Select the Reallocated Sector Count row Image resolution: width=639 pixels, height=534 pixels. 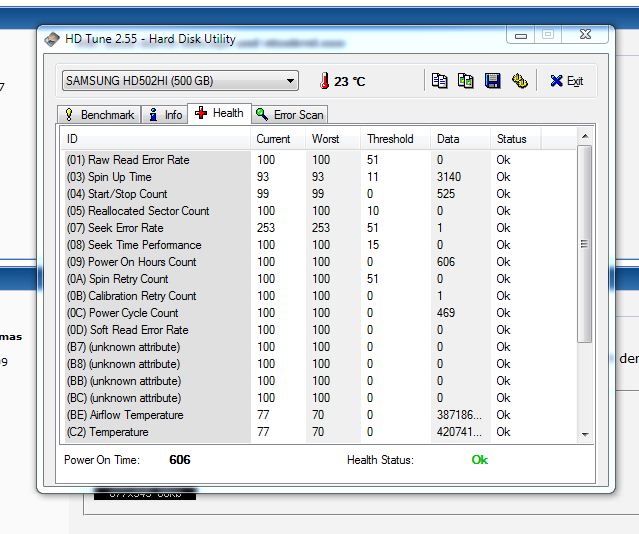pos(320,211)
